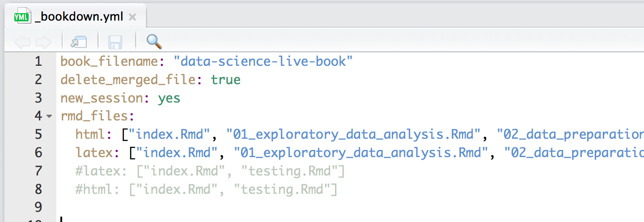
Task: Open the find magnifying glass tool
Action: [154, 42]
